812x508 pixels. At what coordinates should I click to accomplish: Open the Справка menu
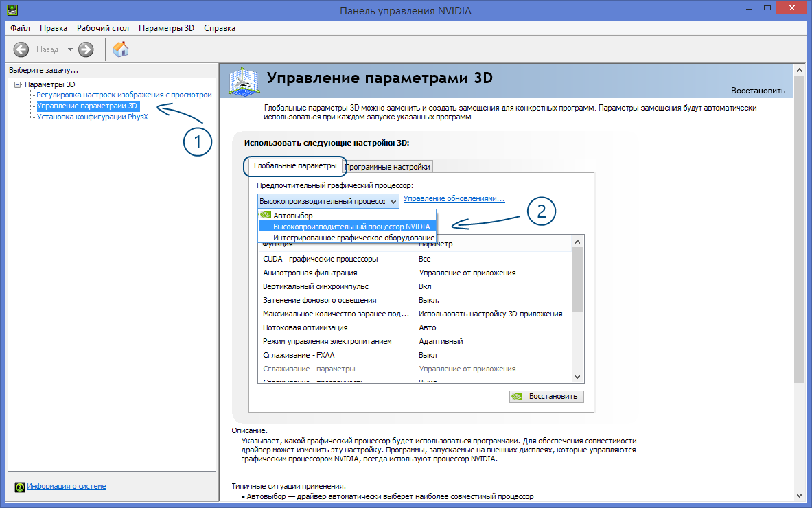click(x=220, y=28)
